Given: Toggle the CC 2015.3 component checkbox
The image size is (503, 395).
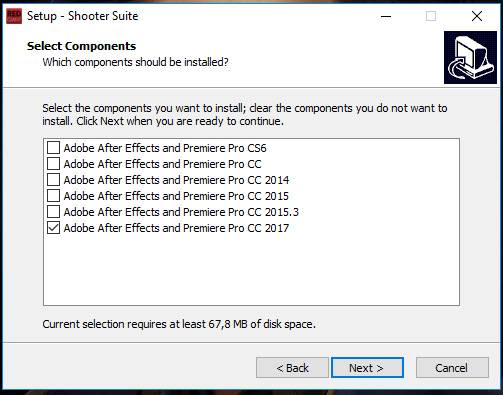Looking at the screenshot, I should [x=53, y=212].
